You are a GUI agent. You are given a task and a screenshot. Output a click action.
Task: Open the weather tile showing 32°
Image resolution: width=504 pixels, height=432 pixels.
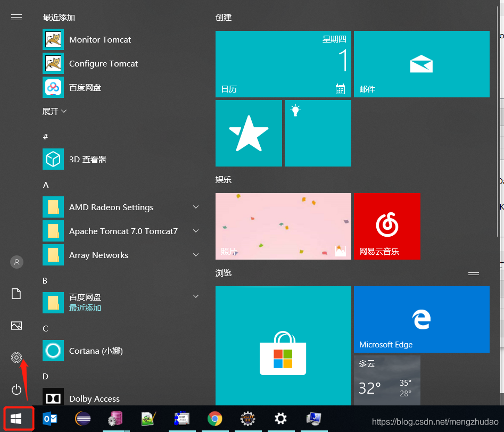pyautogui.click(x=387, y=380)
